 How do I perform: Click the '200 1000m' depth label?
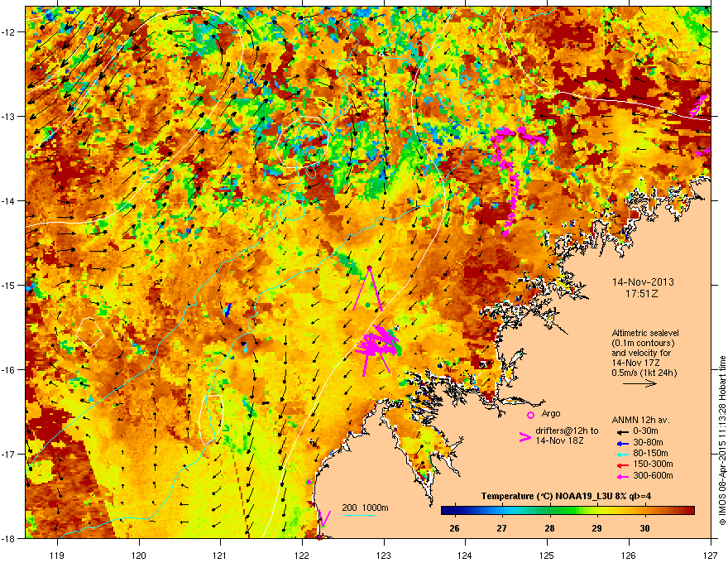365,508
